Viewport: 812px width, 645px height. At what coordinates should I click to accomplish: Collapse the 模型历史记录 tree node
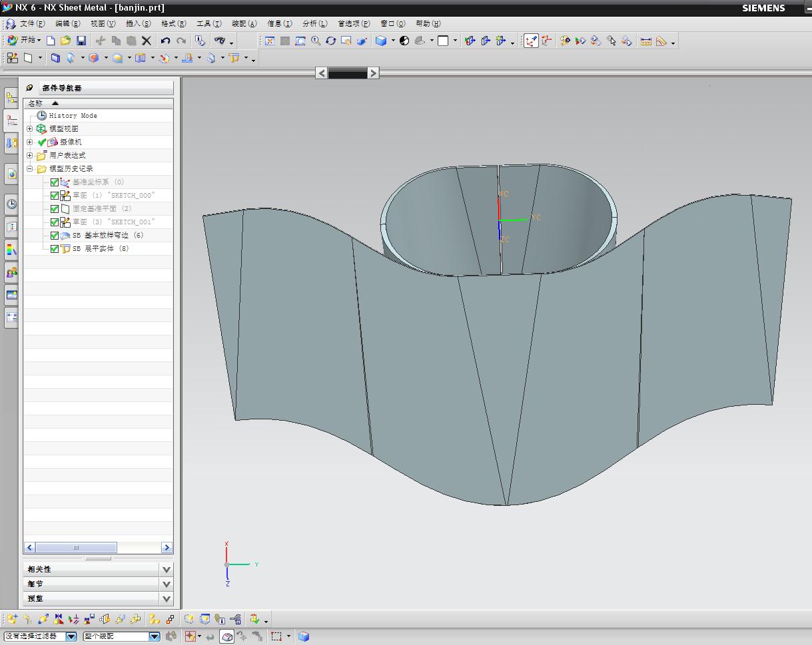pos(29,168)
